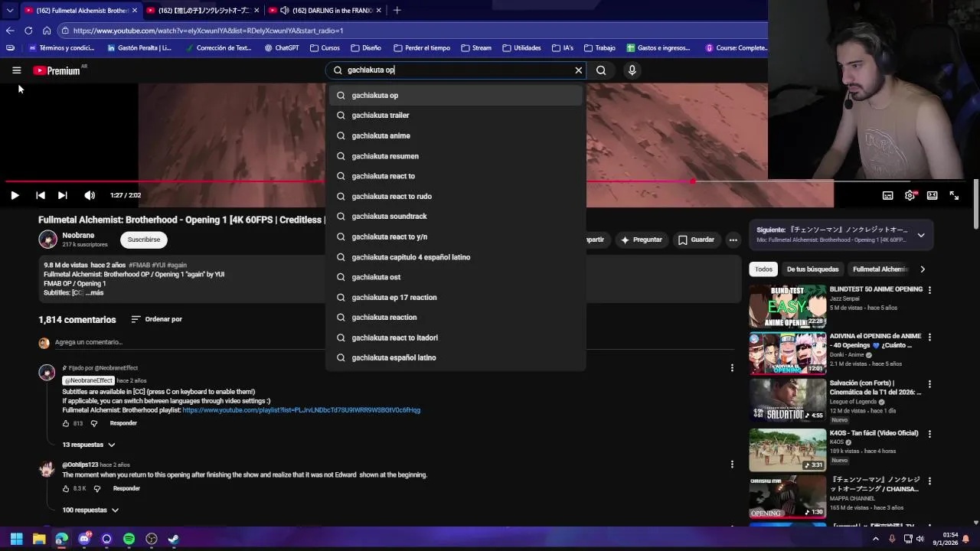Go back in browser history
The height and width of the screenshot is (551, 980).
[9, 31]
